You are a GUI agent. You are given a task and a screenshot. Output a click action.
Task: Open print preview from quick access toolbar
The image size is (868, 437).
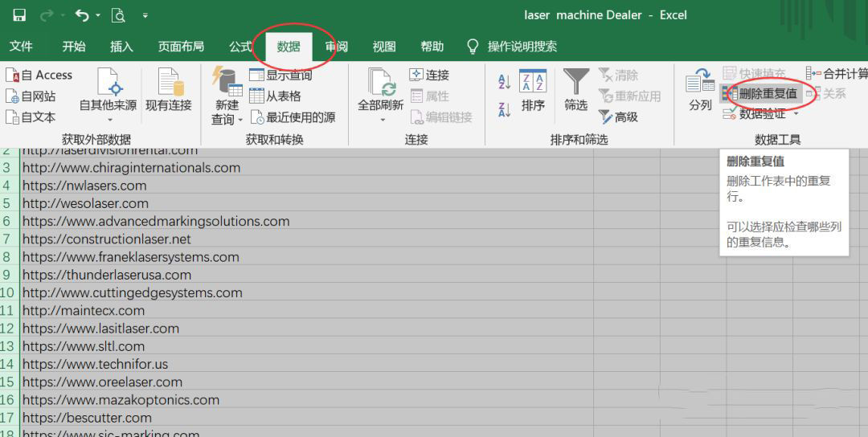coord(118,15)
